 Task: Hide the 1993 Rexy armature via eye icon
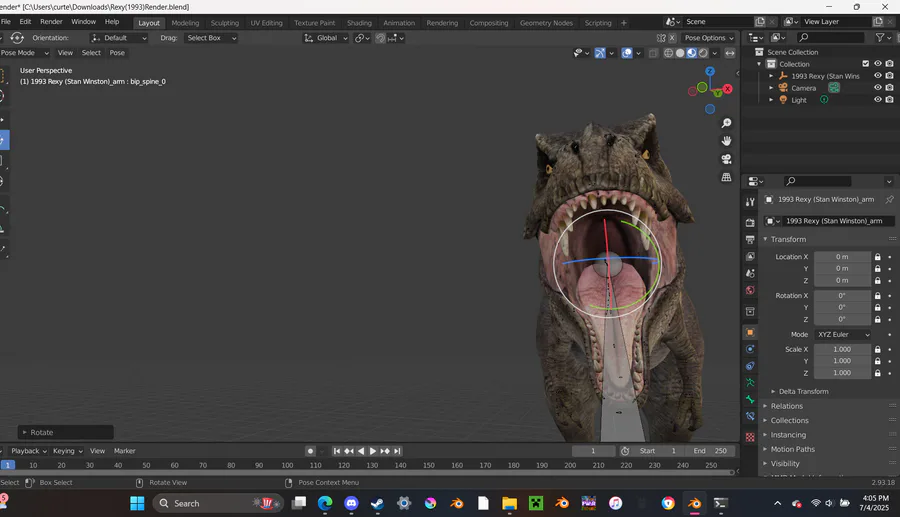[878, 76]
